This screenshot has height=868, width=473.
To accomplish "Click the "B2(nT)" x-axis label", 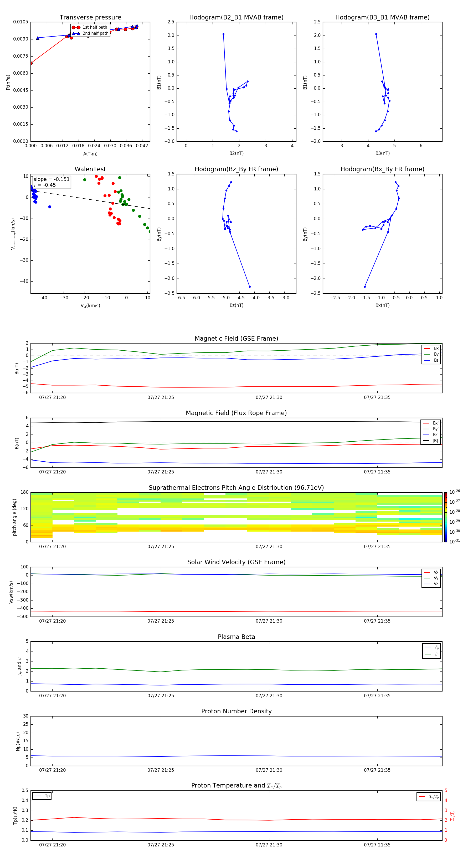I will pos(236,153).
